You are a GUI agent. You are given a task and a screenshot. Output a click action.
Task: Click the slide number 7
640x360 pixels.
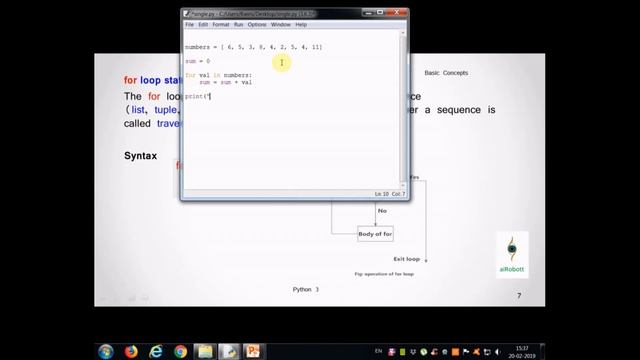pyautogui.click(x=519, y=296)
